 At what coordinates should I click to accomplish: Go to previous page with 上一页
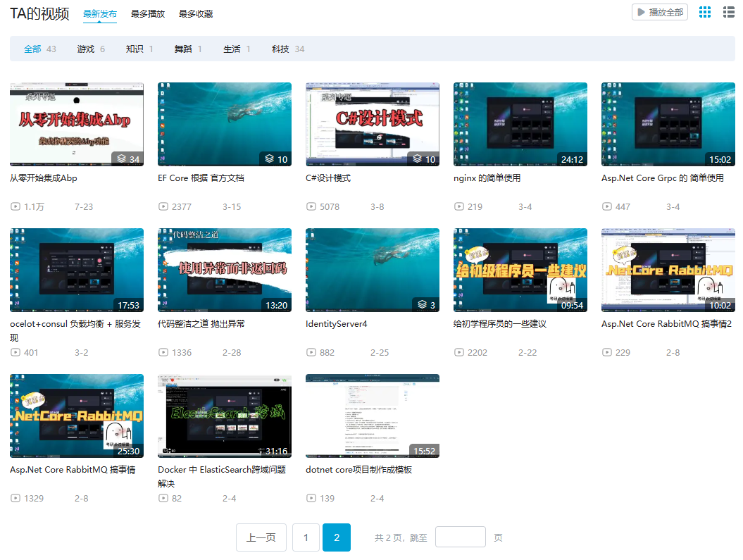click(x=261, y=537)
